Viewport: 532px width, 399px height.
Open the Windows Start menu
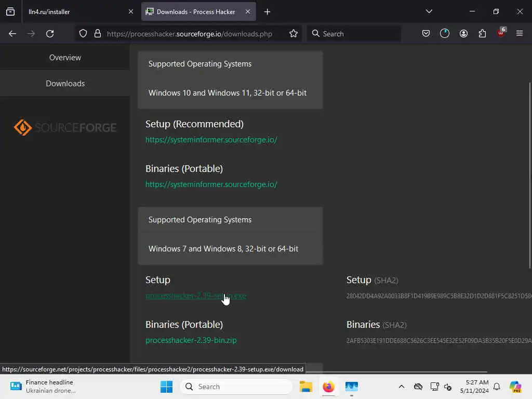166,387
